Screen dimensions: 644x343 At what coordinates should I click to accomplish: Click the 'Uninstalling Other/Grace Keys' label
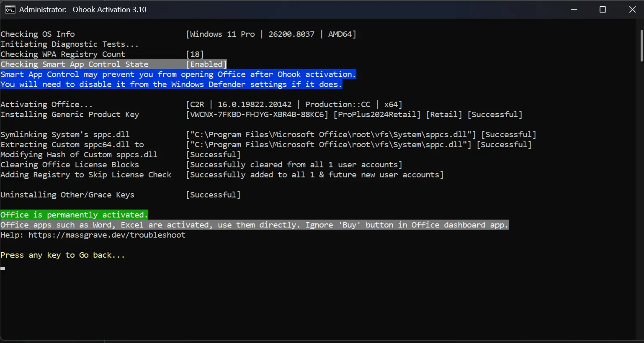[67, 195]
